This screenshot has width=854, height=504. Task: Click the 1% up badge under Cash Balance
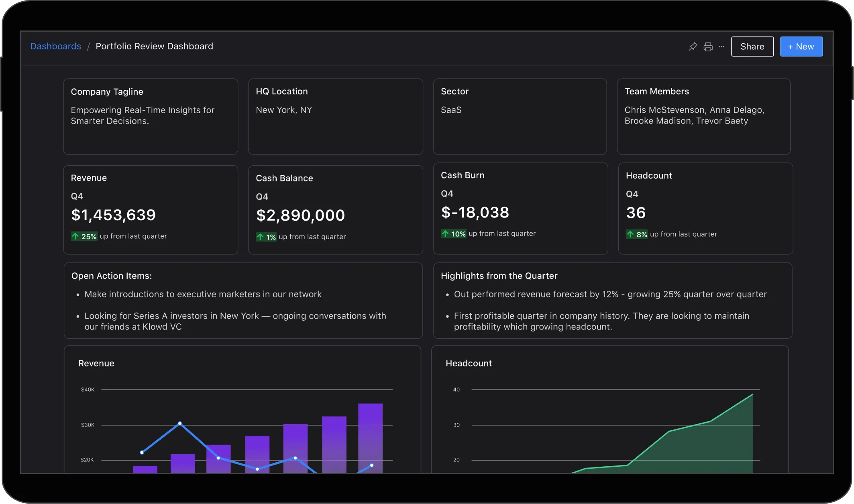coord(266,237)
